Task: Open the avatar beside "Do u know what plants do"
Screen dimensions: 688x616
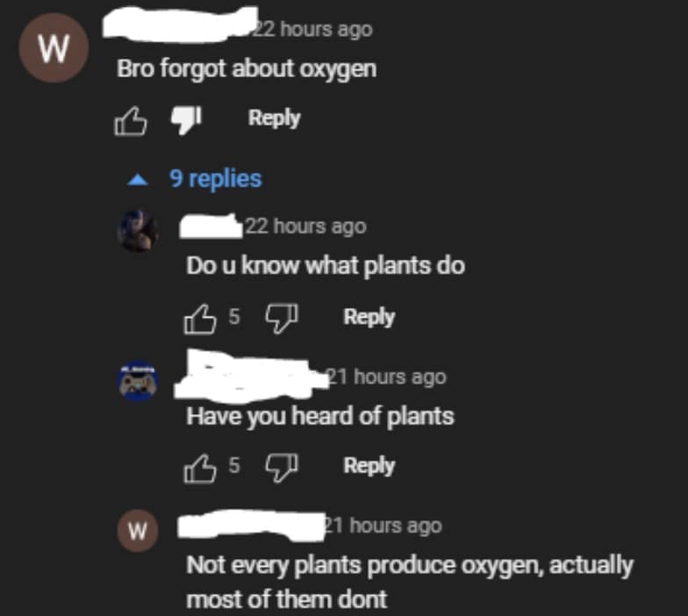Action: tap(139, 231)
